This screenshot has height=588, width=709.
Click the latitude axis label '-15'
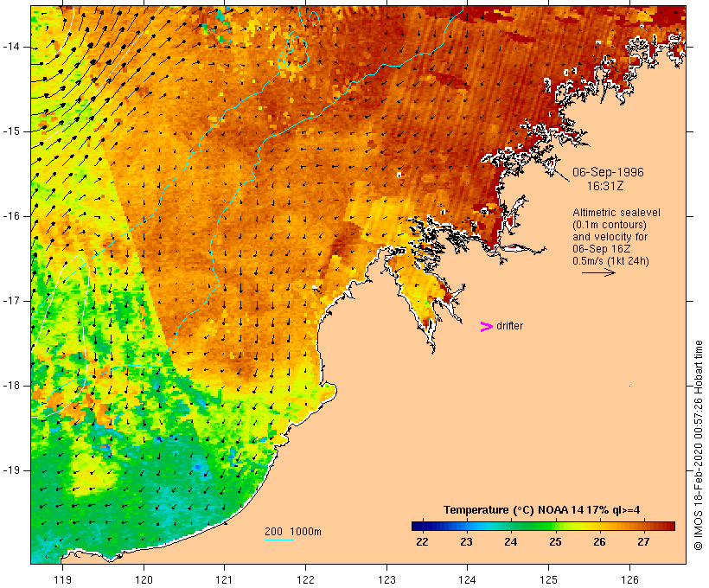[11, 131]
